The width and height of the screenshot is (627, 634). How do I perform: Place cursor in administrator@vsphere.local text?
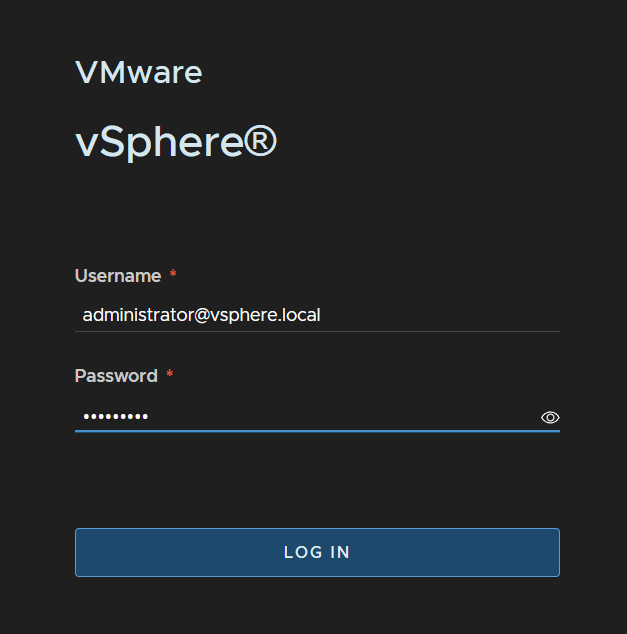point(201,315)
